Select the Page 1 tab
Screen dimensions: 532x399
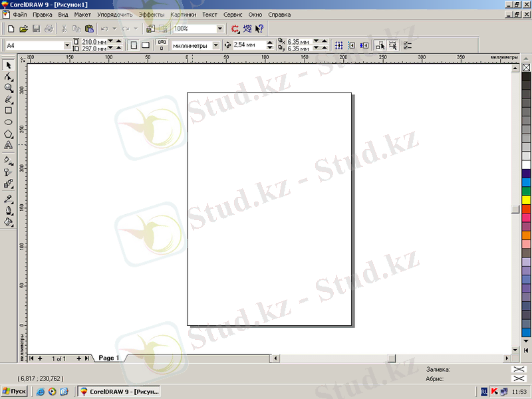pos(108,358)
